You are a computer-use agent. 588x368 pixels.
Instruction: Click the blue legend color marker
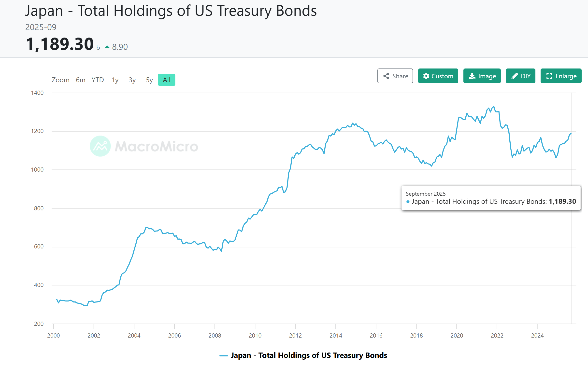pos(224,355)
